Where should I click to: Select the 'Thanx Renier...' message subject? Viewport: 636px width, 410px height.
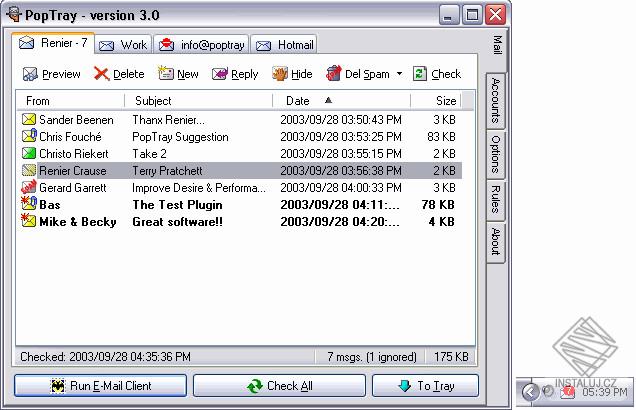coord(168,120)
